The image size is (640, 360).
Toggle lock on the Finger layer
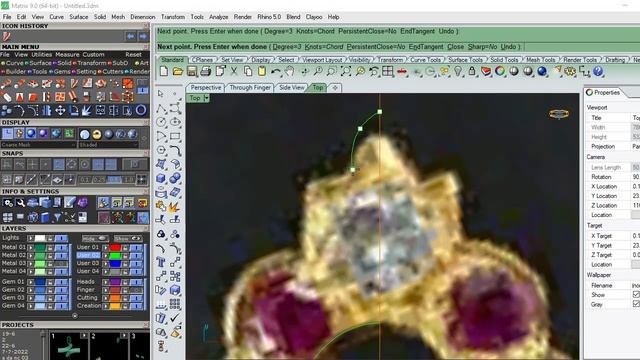coord(125,290)
